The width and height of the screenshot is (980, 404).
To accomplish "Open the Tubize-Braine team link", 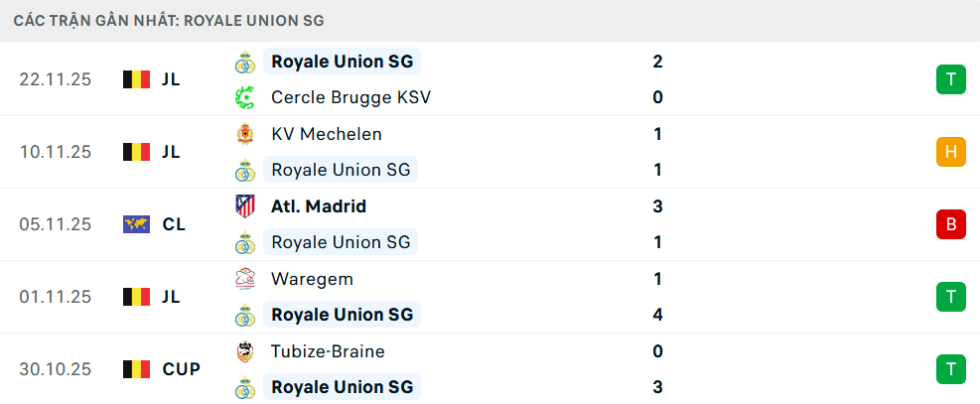I will pyautogui.click(x=328, y=351).
